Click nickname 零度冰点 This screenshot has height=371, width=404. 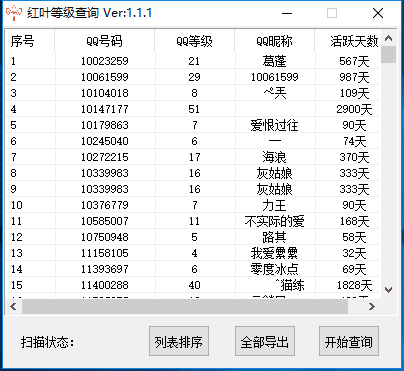(x=274, y=269)
